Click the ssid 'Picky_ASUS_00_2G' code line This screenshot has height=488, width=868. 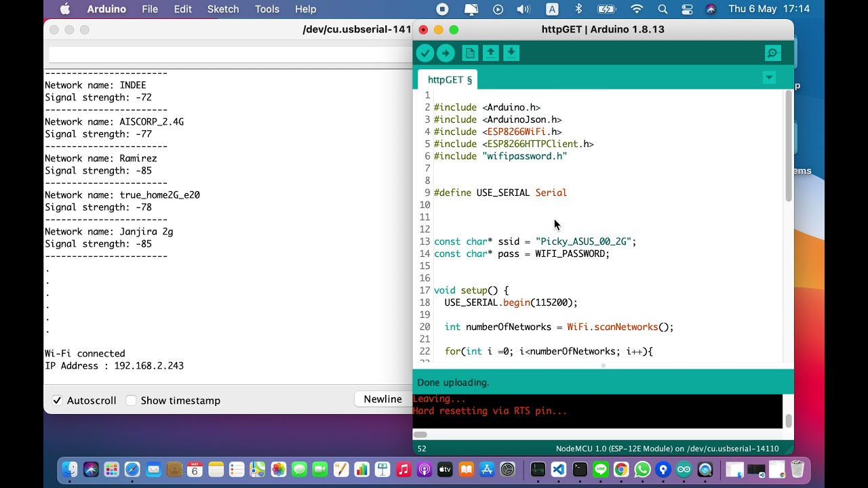(x=535, y=241)
